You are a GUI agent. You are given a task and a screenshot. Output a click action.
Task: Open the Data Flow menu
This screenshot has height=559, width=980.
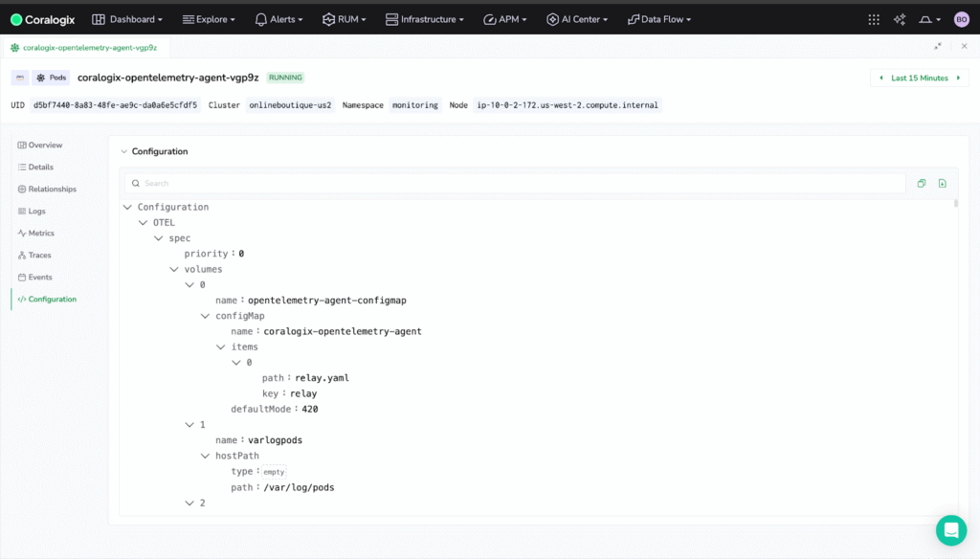(659, 19)
